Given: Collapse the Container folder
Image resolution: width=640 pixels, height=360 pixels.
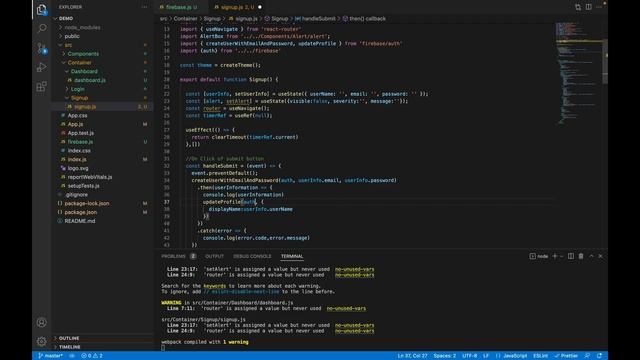Looking at the screenshot, I should click(79, 62).
